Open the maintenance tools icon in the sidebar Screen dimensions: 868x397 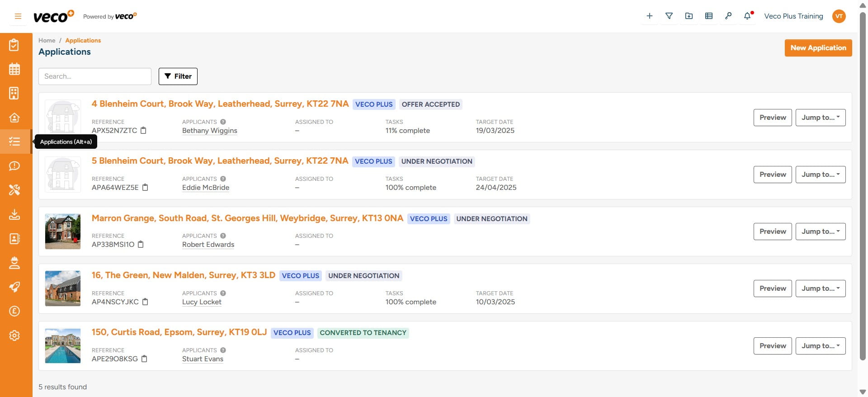[x=14, y=190]
